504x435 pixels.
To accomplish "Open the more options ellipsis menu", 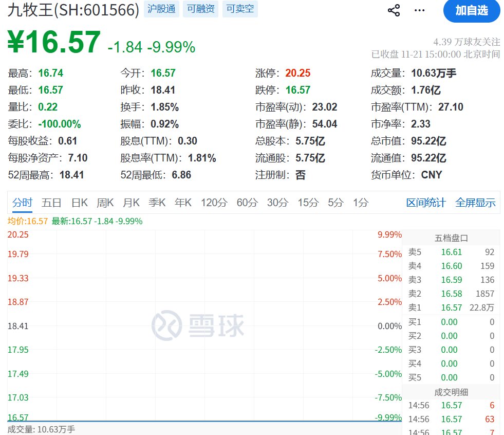I will (x=419, y=11).
